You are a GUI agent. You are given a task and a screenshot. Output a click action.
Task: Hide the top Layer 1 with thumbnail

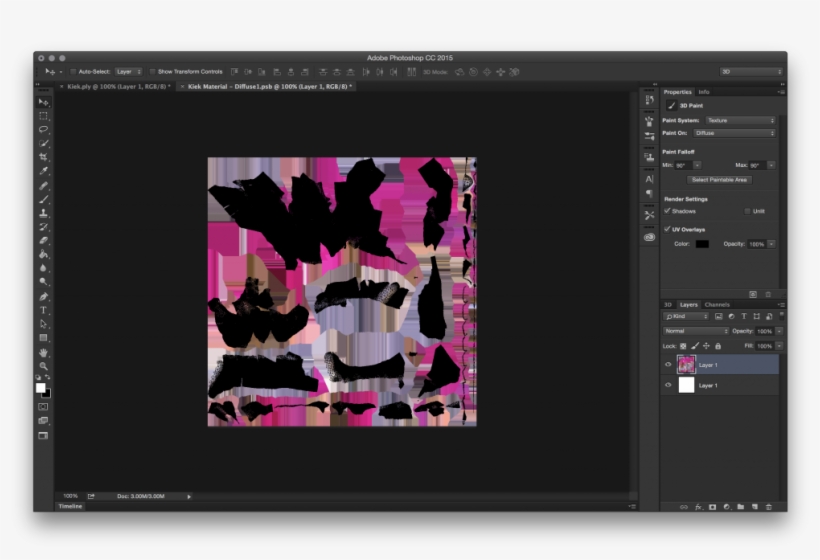[668, 365]
